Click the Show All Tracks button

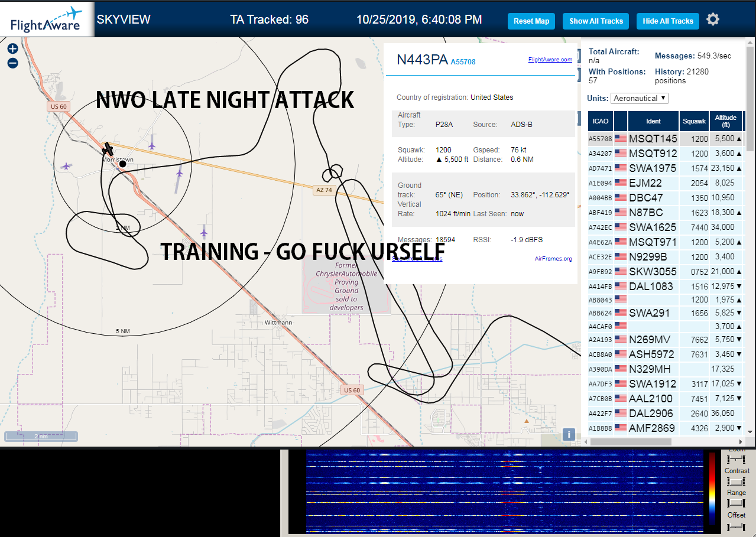pyautogui.click(x=596, y=21)
